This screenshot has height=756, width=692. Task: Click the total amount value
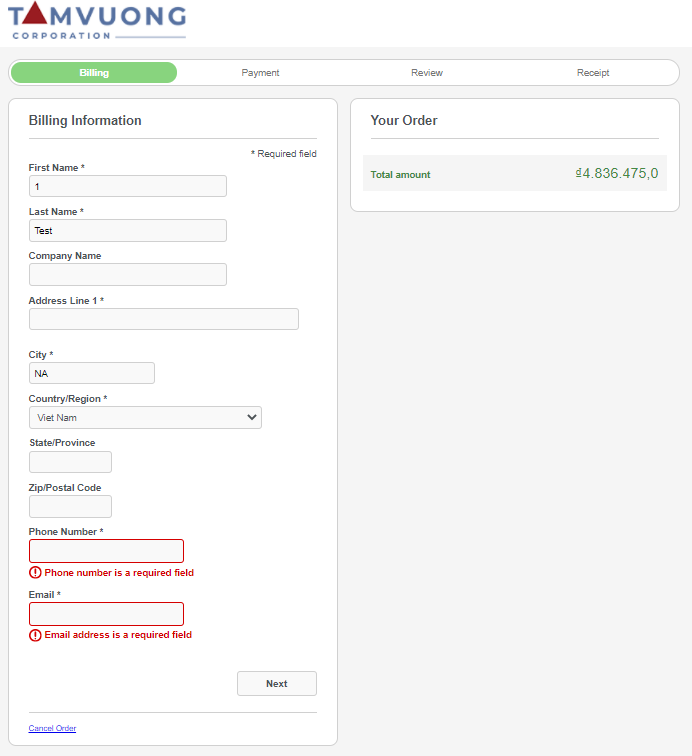click(x=616, y=173)
